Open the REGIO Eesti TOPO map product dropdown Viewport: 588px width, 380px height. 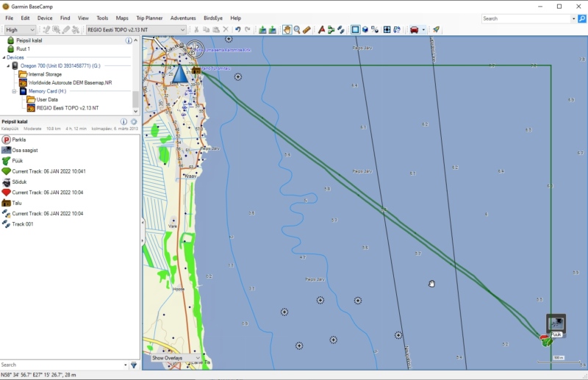136,29
